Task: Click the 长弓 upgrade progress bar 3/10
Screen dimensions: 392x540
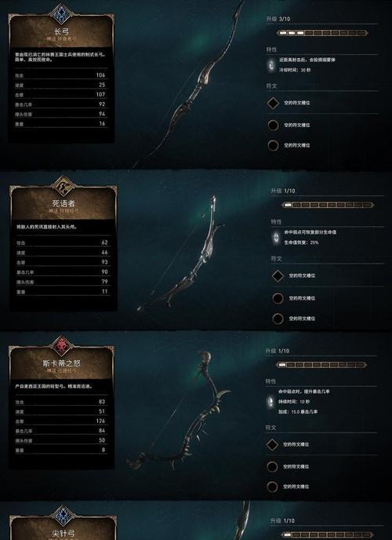Action: coord(322,33)
